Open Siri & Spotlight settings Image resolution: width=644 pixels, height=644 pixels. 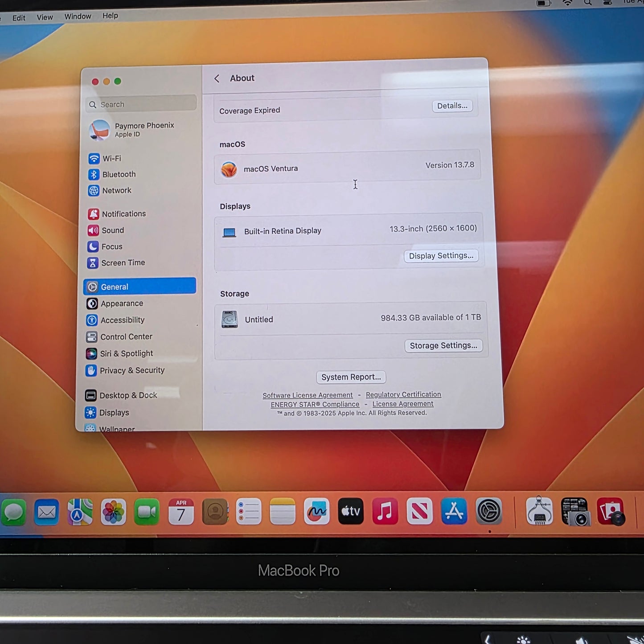[x=126, y=353]
